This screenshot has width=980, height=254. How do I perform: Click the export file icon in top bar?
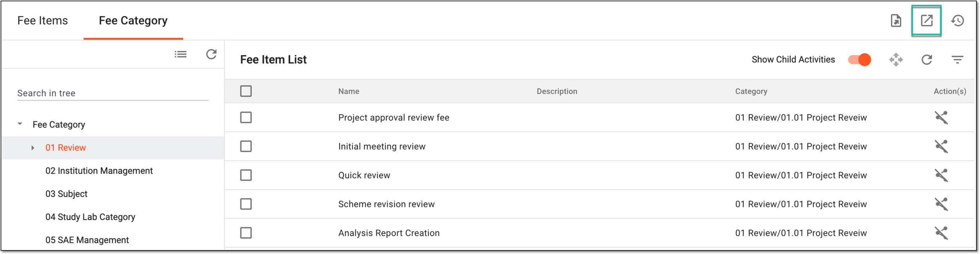tap(896, 20)
